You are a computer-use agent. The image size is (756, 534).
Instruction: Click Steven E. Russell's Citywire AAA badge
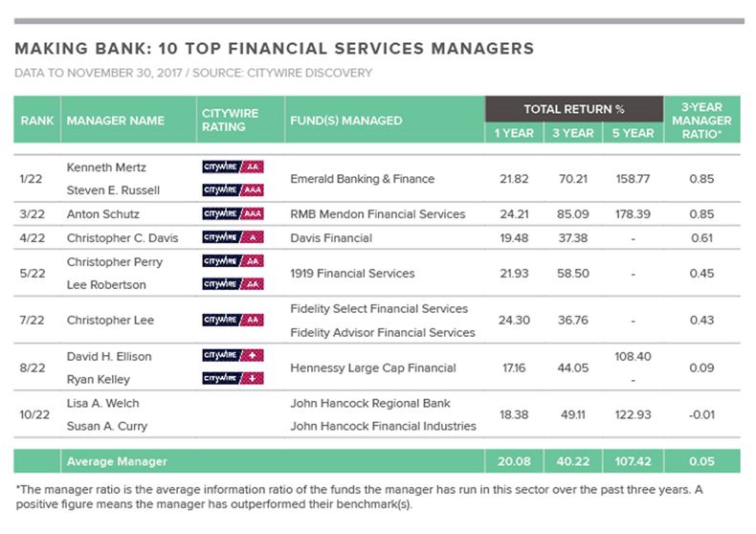(x=233, y=189)
